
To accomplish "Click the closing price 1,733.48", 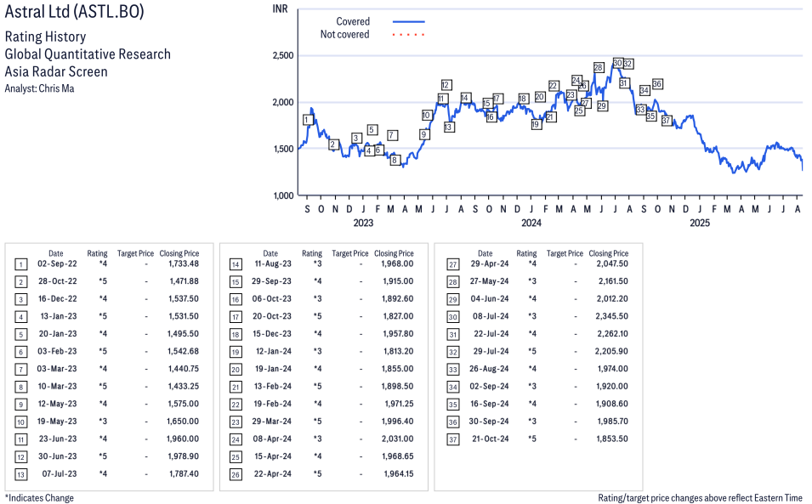I will point(184,264).
